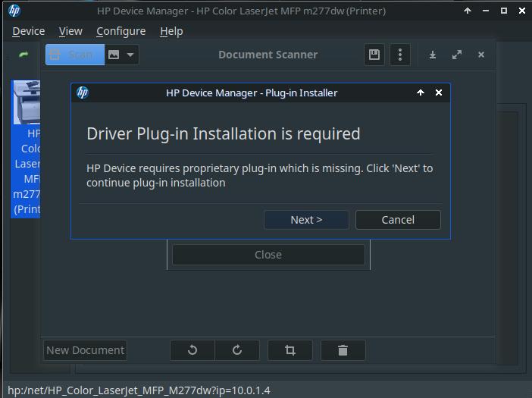Screen dimensions: 532x398
Task: Open the three-dot menu in Document Scanner
Action: (x=400, y=55)
